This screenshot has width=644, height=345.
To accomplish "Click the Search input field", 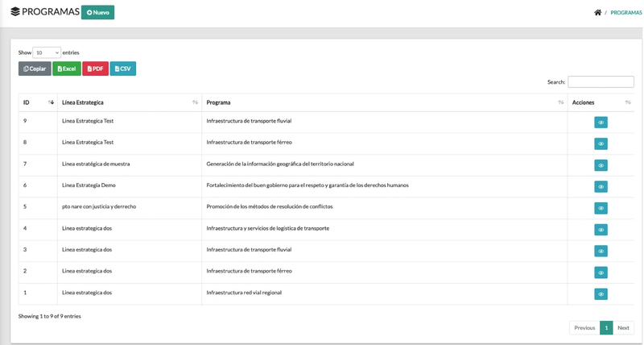I will coord(601,81).
